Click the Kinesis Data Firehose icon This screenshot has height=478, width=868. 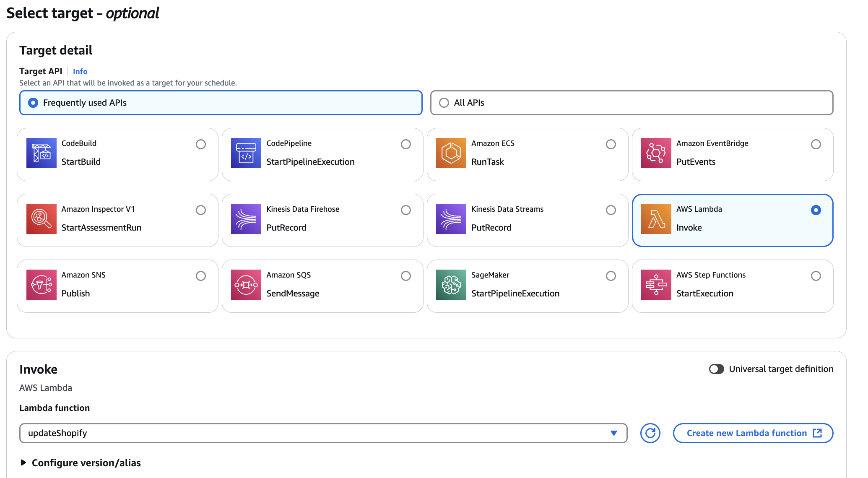(246, 219)
